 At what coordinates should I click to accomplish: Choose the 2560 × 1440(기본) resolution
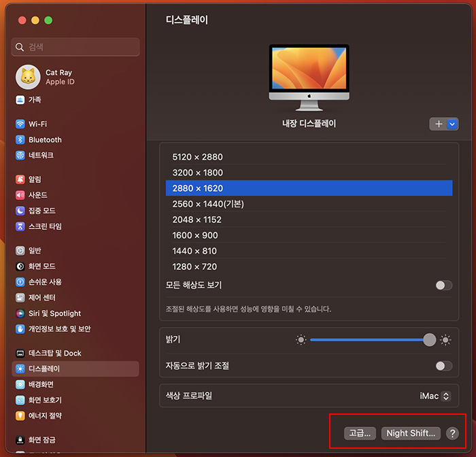coord(309,204)
